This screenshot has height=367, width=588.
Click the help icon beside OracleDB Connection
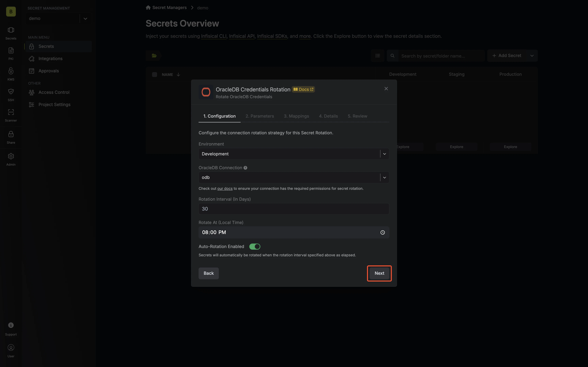[245, 168]
